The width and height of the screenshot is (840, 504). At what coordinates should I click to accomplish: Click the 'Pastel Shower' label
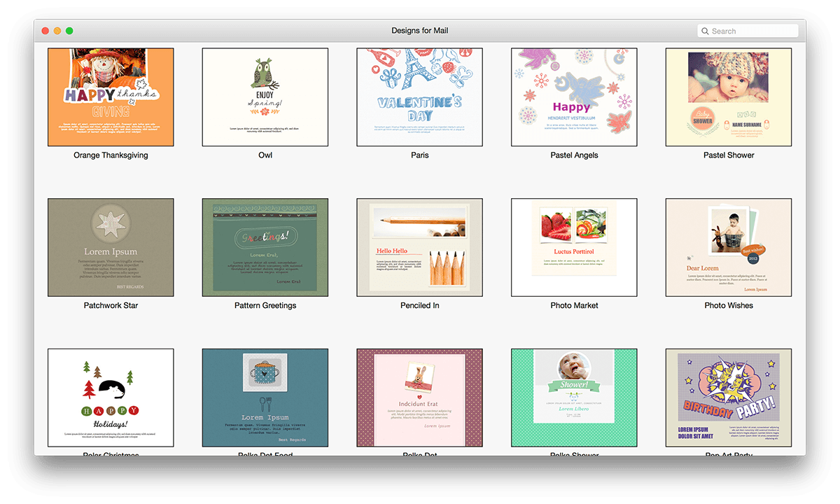click(x=729, y=155)
